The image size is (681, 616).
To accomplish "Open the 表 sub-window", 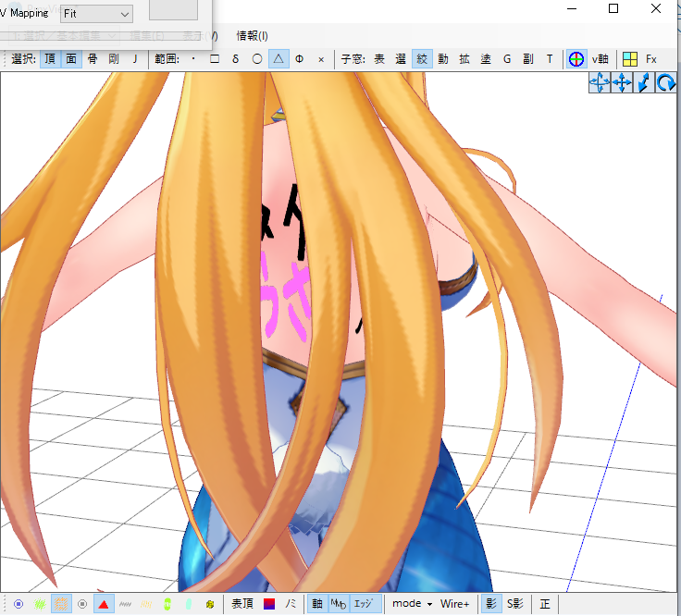I will pyautogui.click(x=379, y=59).
